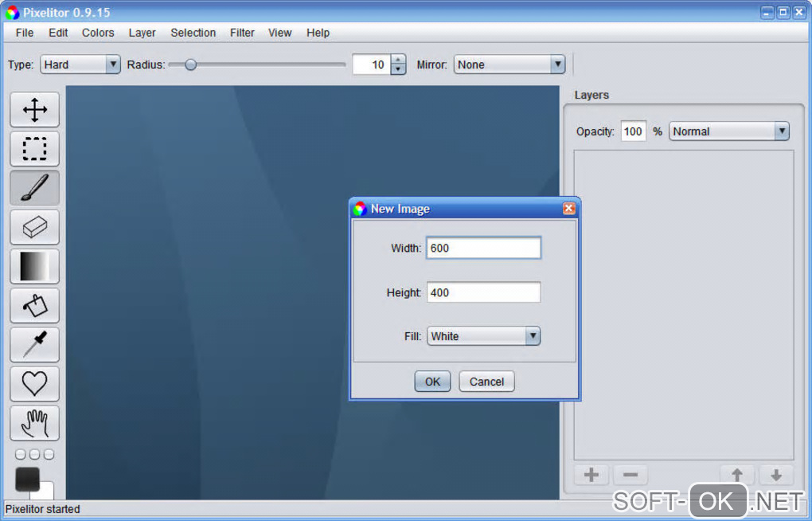
Task: Click the middle small round color button
Action: click(x=35, y=454)
